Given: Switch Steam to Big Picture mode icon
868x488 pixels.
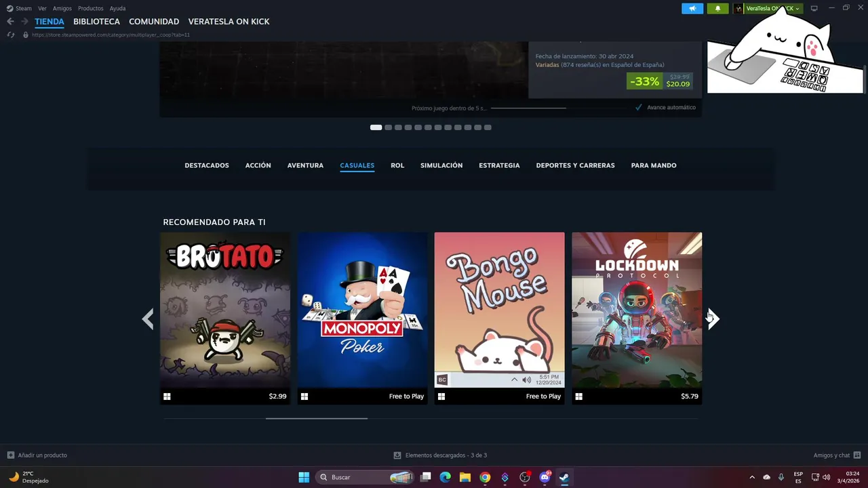Looking at the screenshot, I should pyautogui.click(x=814, y=8).
